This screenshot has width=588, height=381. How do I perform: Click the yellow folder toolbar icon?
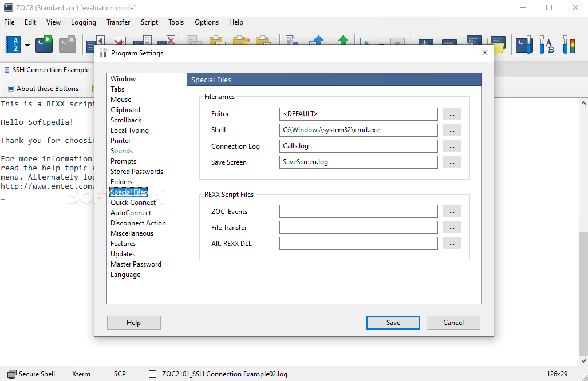point(497,45)
